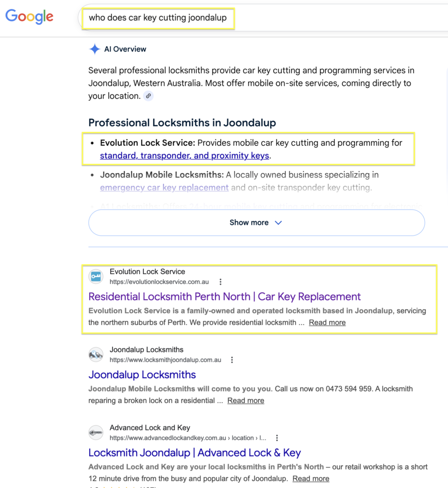
Task: Open the options menu for the Joondalup Locksmiths result
Action: 232,360
